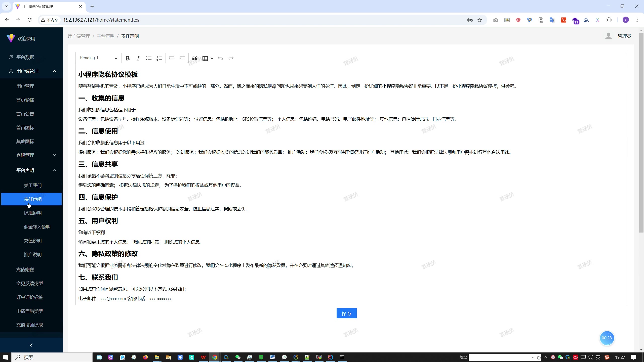Bookmark this page with the star

(480, 20)
